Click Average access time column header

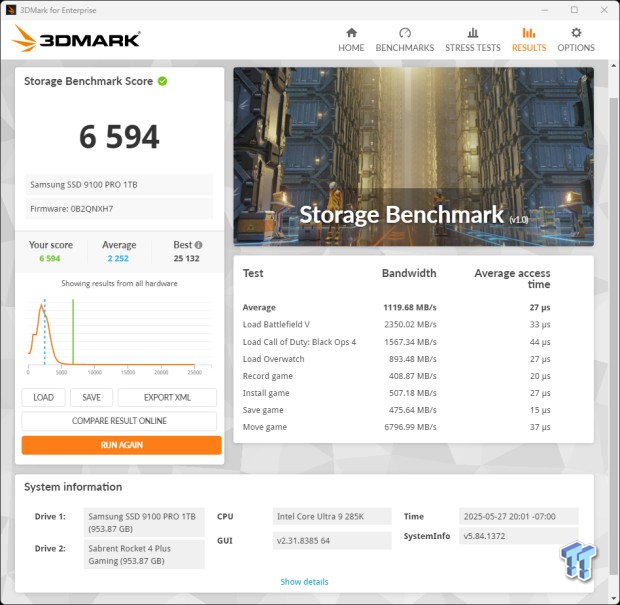pos(512,279)
